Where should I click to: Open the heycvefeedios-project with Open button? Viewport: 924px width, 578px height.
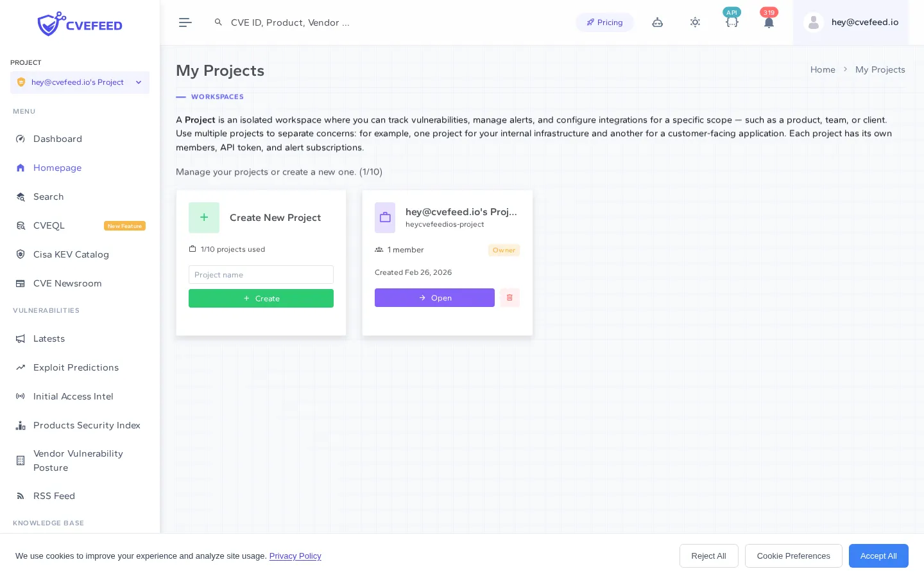pos(434,297)
